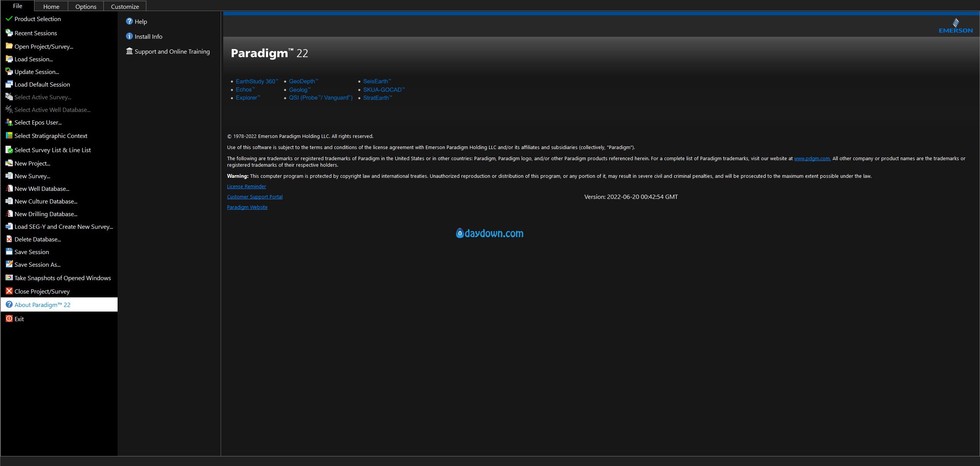Click the SKUA-GOCAD product link

[384, 90]
